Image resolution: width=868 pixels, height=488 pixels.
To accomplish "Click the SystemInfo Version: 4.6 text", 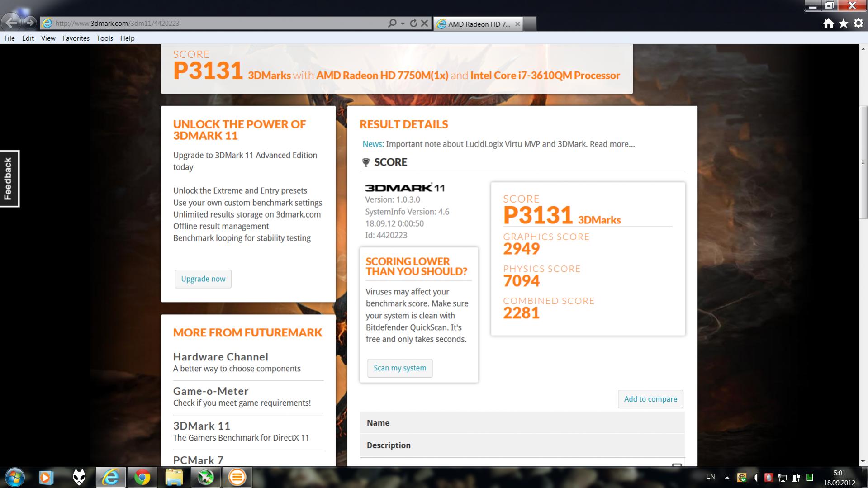I will click(407, 212).
